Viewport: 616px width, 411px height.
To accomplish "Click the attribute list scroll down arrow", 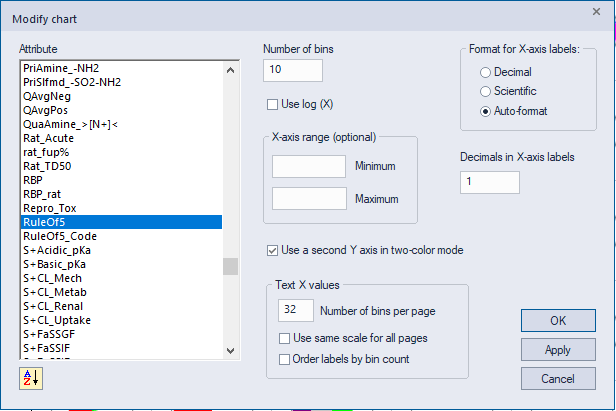I will (x=231, y=350).
